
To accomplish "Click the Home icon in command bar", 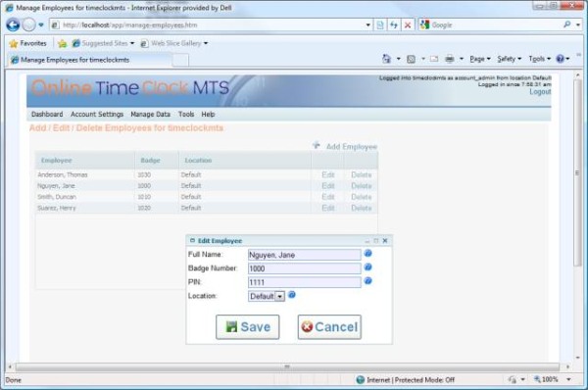I will [x=387, y=59].
